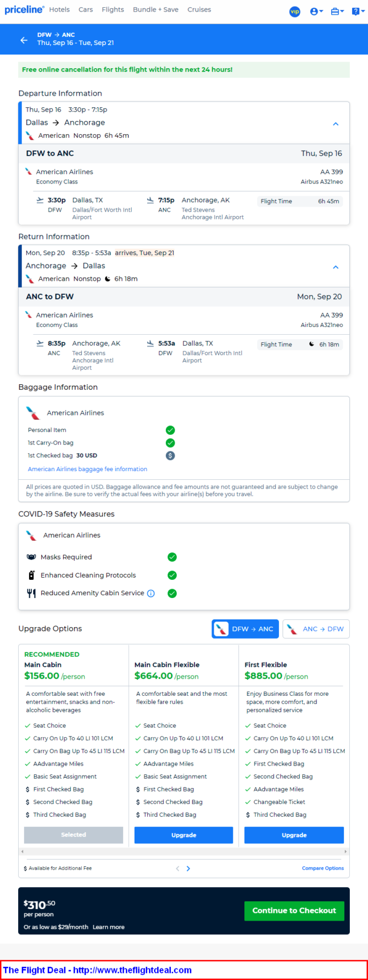Open the VIP badge icon

[x=295, y=11]
